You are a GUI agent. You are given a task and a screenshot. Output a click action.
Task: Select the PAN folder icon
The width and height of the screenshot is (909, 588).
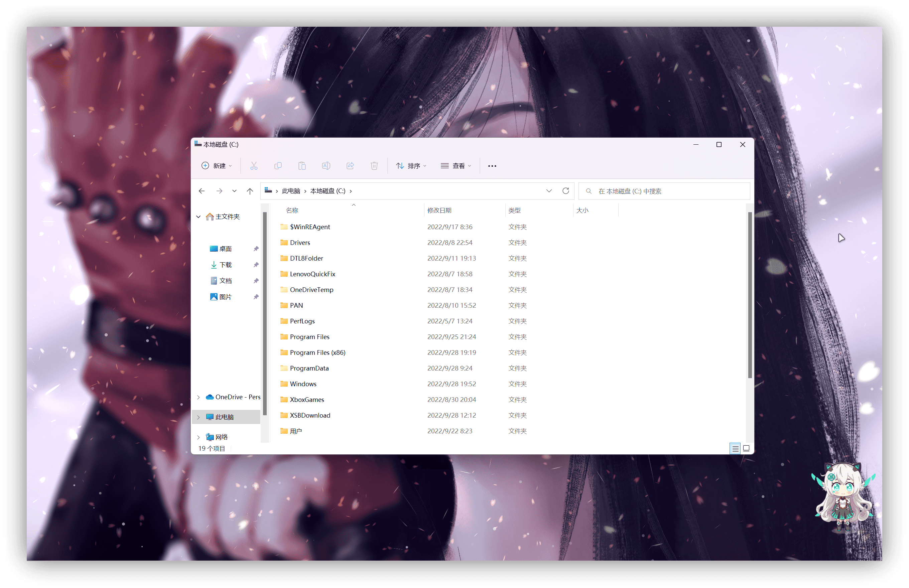tap(284, 305)
